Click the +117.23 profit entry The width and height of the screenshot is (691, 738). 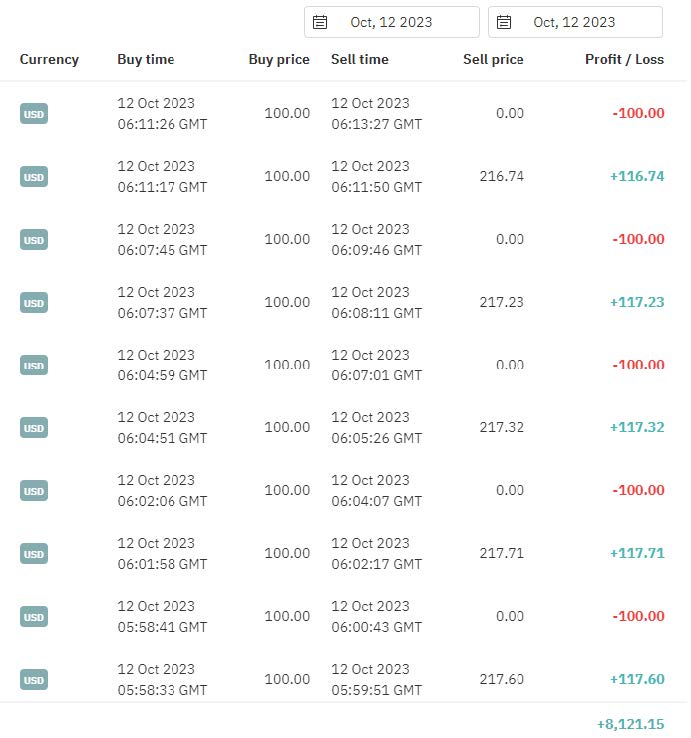click(x=637, y=302)
